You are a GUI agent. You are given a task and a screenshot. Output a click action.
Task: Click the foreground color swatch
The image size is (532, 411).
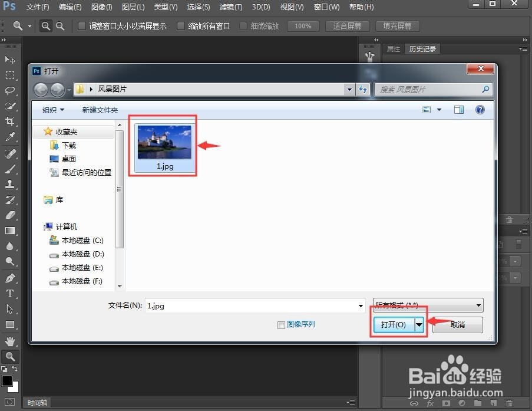tap(7, 381)
